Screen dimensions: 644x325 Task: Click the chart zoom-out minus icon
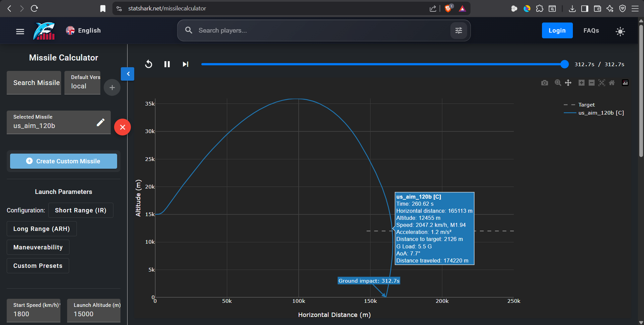[x=592, y=83]
